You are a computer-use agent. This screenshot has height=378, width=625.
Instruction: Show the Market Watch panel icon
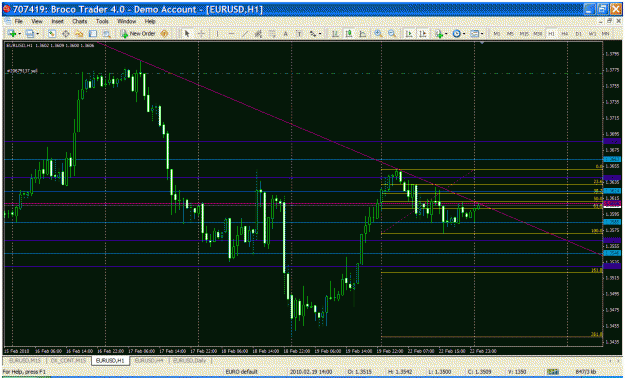click(x=52, y=34)
